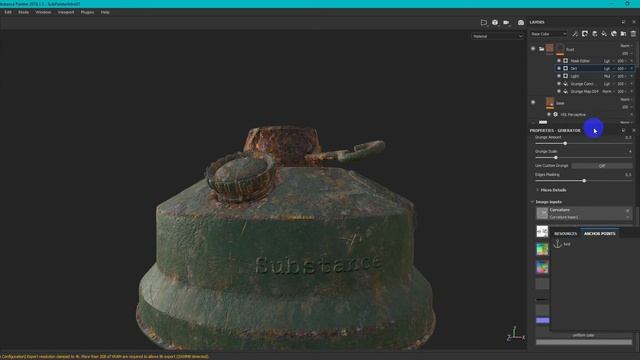Click the anchor icon in Anchor Points list
This screenshot has height=360, width=640.
pyautogui.click(x=557, y=244)
